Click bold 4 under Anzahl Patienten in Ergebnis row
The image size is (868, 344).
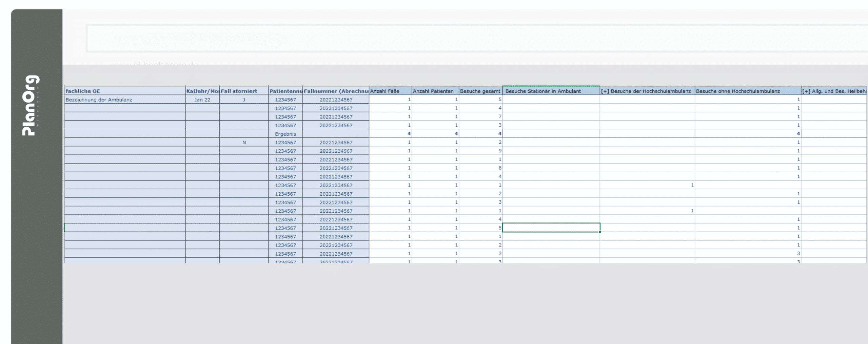435,134
